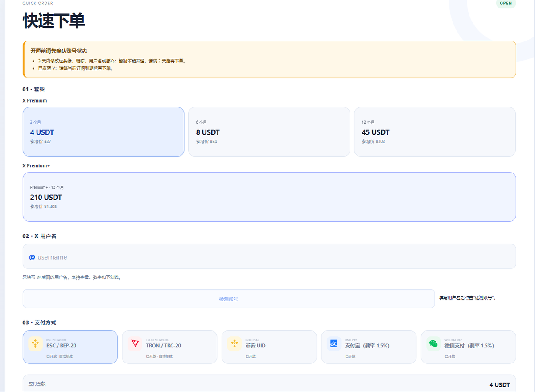Click the 只填写 @ 后面的用户名 helper text

[72, 277]
